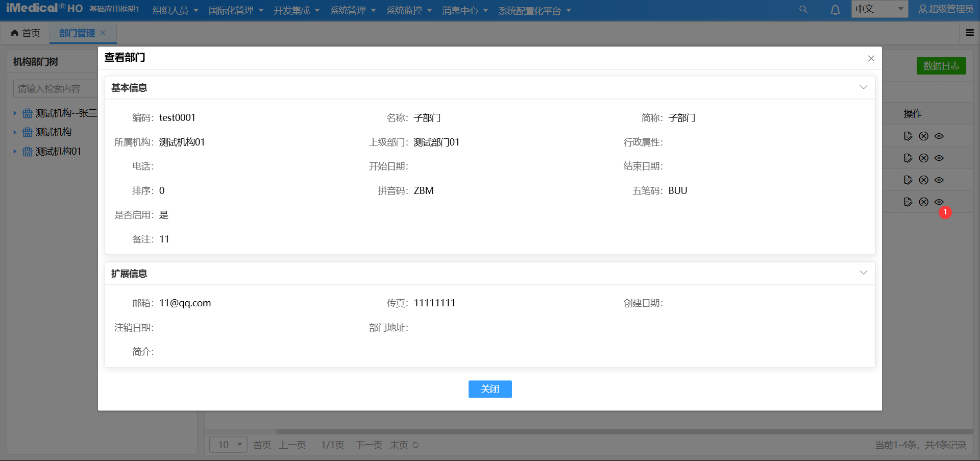Open the 中文 language dropdown

click(879, 9)
